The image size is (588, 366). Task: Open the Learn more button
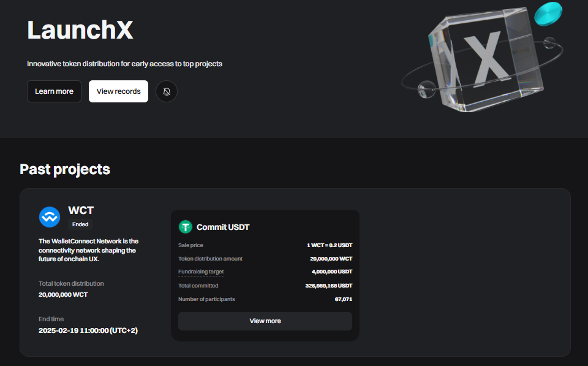[x=54, y=91]
